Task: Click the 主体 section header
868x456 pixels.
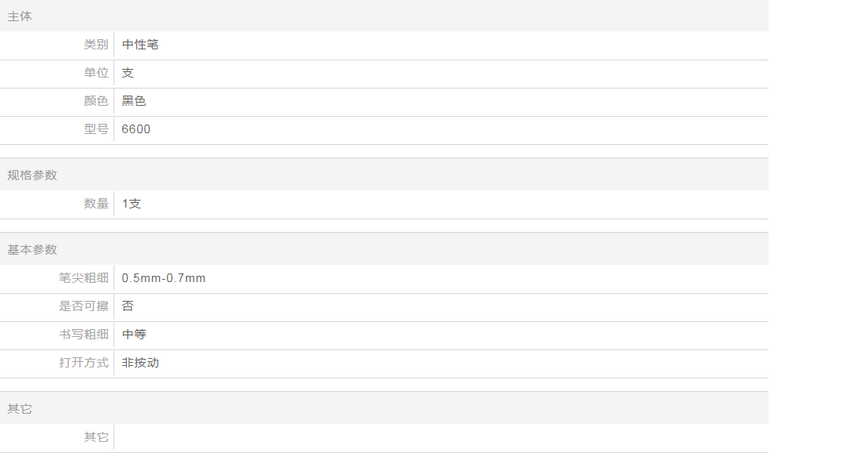Action: pos(20,16)
